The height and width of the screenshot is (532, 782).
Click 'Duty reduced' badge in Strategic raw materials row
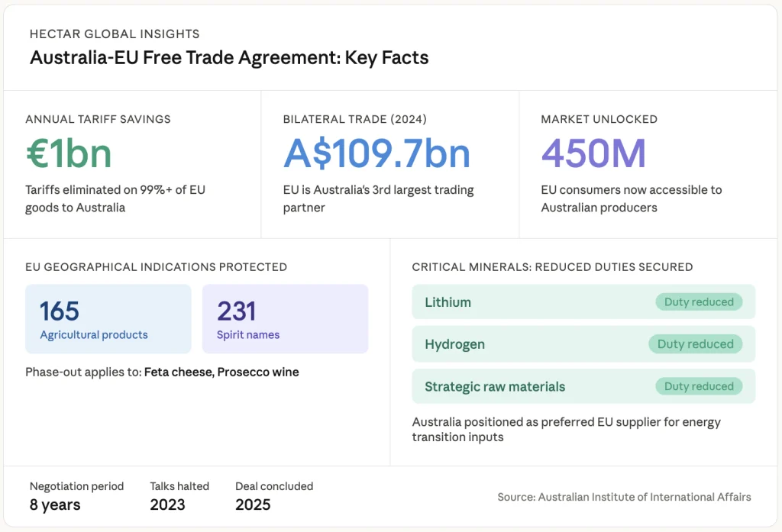click(x=699, y=386)
